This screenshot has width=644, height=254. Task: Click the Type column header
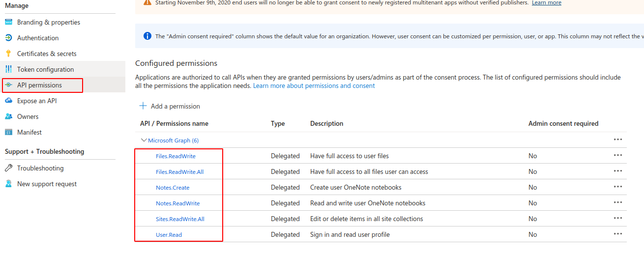[x=278, y=123]
